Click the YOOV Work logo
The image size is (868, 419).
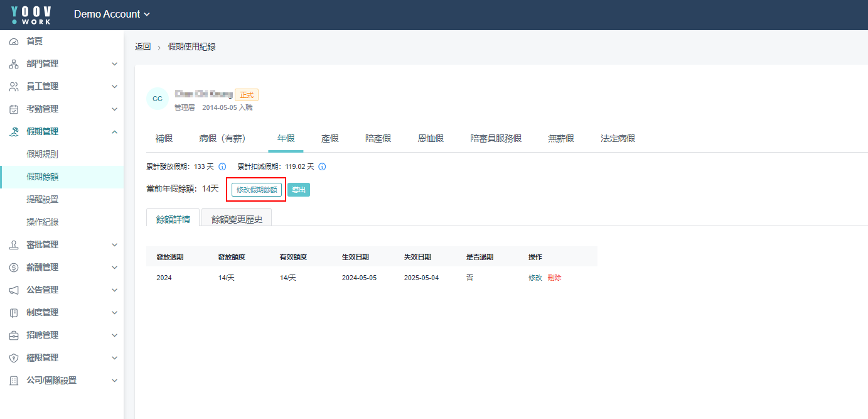(31, 15)
